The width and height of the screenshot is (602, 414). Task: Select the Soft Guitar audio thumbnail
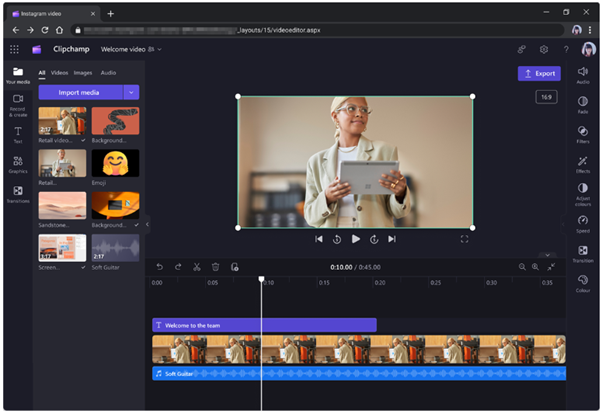[115, 248]
